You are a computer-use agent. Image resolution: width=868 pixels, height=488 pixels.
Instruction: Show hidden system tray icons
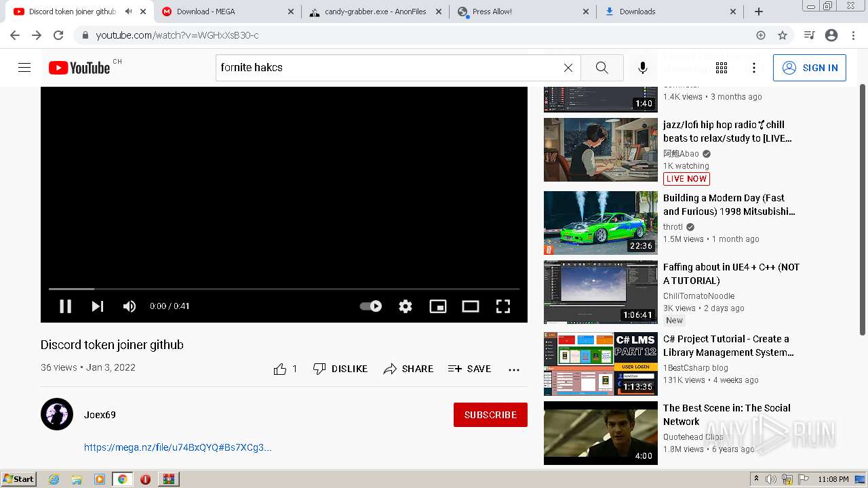click(756, 479)
